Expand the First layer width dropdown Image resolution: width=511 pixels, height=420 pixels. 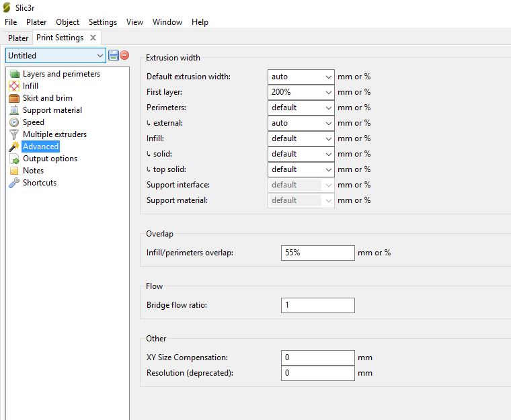[328, 92]
